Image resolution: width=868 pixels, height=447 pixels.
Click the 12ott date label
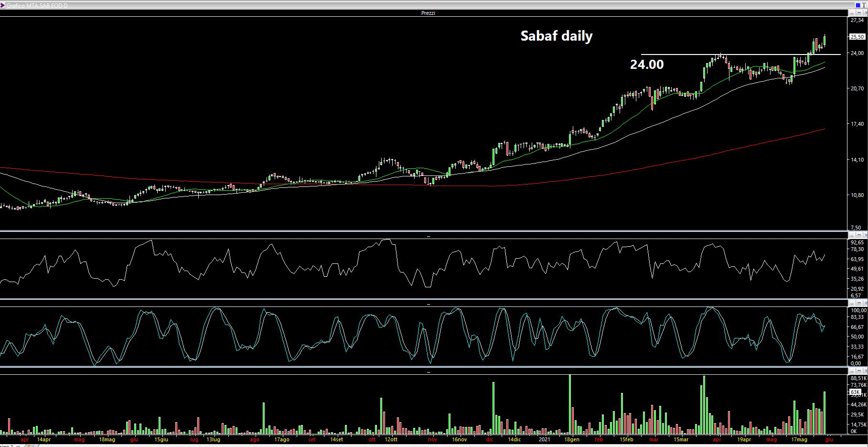coord(391,439)
